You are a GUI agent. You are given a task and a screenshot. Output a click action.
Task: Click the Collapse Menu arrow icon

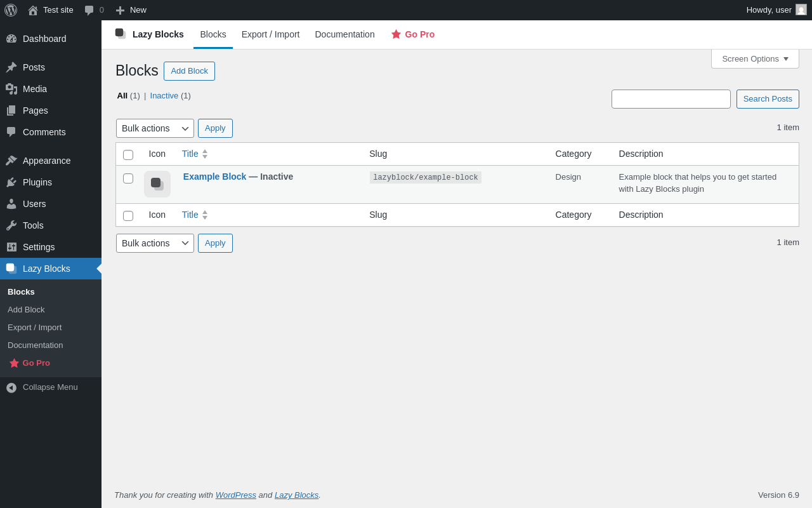(x=11, y=387)
